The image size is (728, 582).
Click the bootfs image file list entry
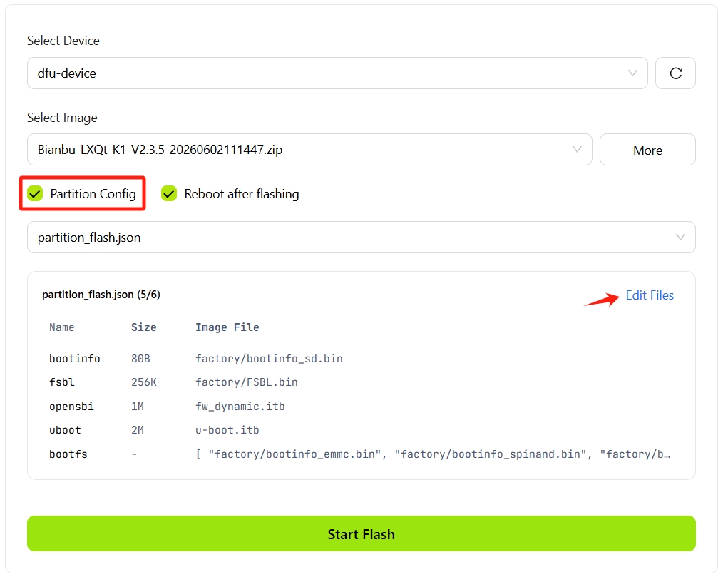(433, 454)
